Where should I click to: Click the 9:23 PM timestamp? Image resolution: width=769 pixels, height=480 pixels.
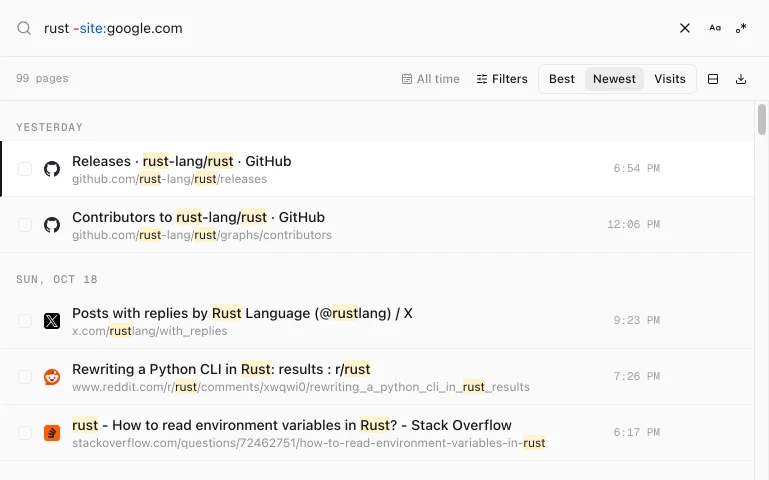coord(637,321)
